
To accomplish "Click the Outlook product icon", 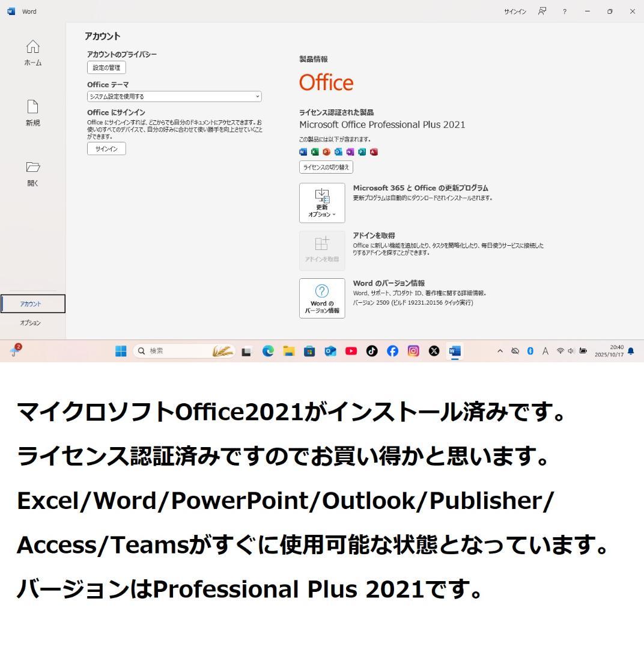I will 339,152.
